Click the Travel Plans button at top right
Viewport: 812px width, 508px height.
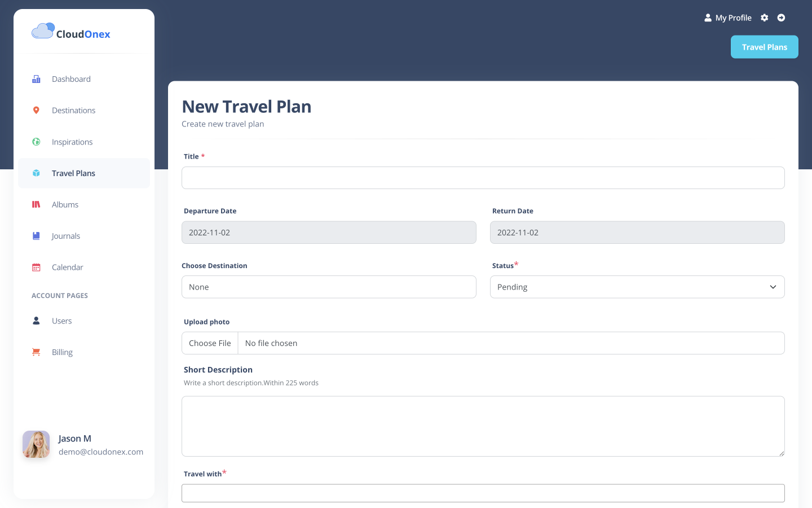pyautogui.click(x=764, y=47)
